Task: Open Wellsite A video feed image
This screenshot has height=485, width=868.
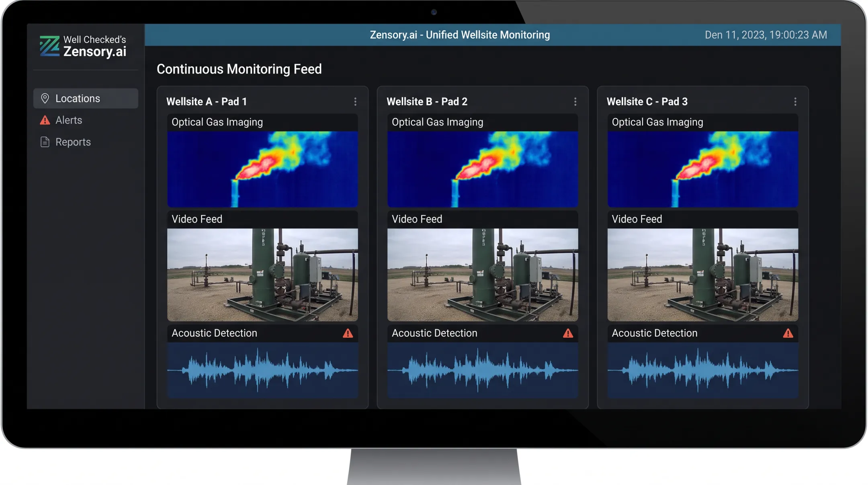Action: (x=262, y=275)
